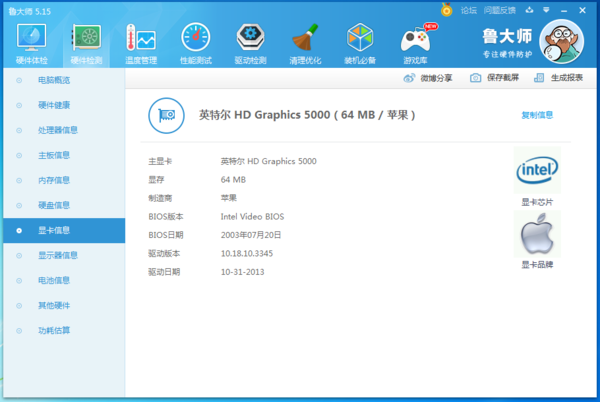
Task: Click the 制造商 value 苹果
Action: click(228, 198)
